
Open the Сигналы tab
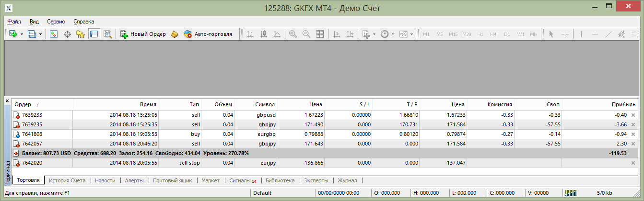243,180
